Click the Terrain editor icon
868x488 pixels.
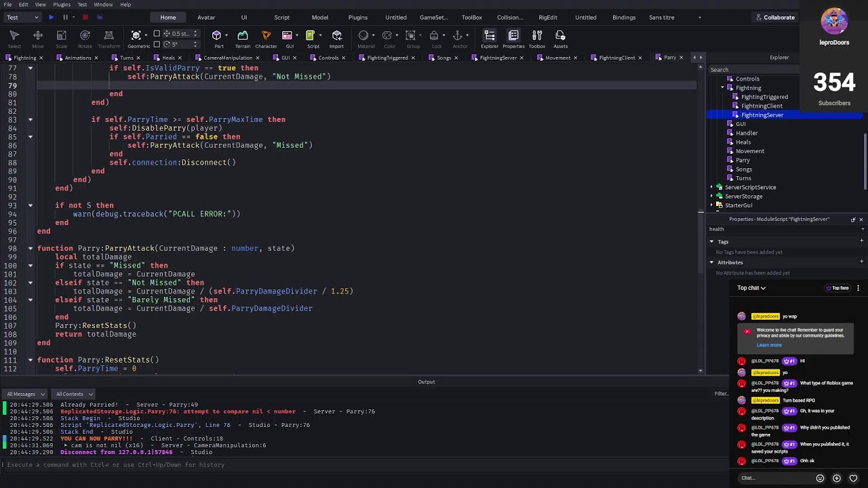243,38
